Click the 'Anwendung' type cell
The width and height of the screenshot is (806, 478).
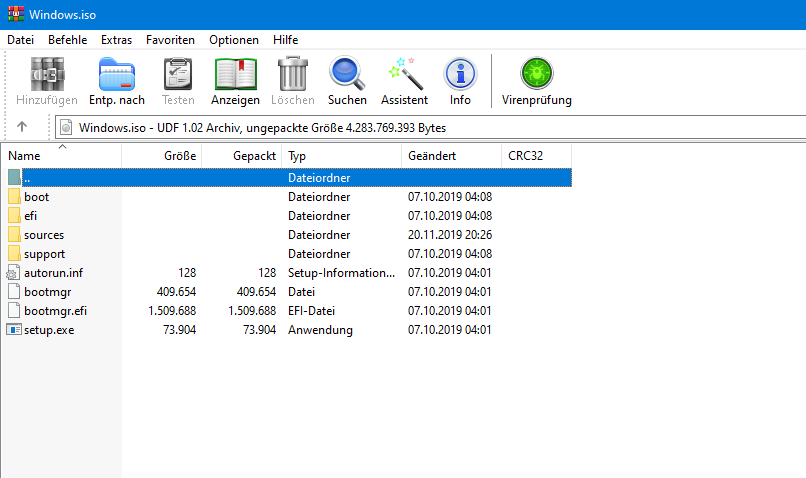point(320,330)
